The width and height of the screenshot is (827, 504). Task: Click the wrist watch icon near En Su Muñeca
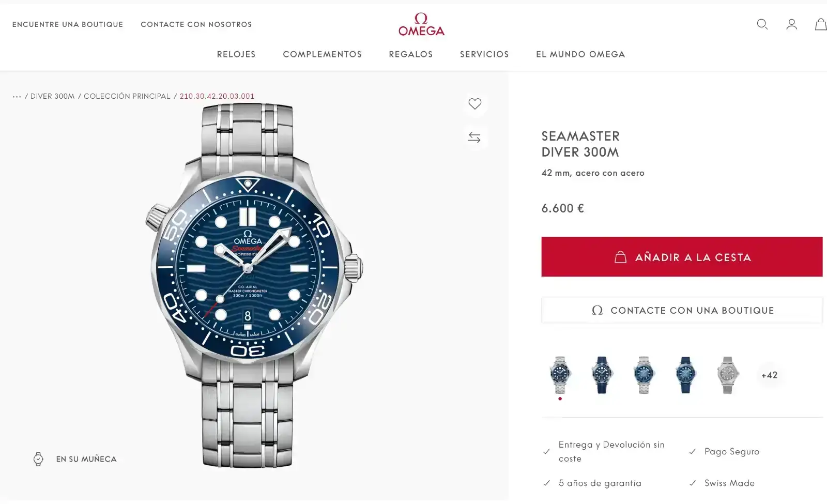point(38,459)
